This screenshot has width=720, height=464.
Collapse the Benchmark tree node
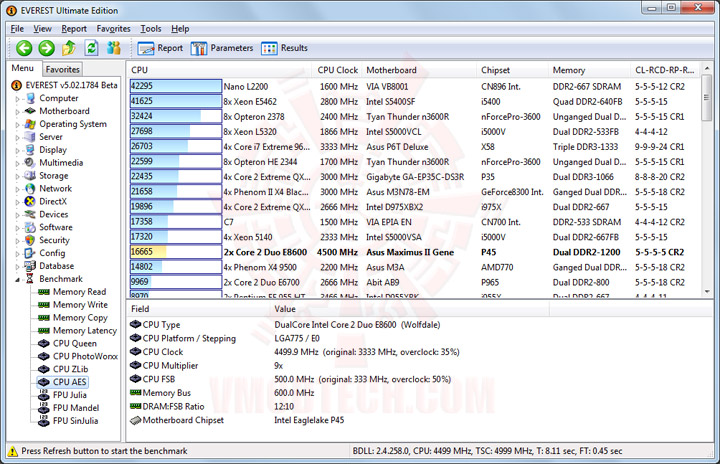tap(17, 279)
